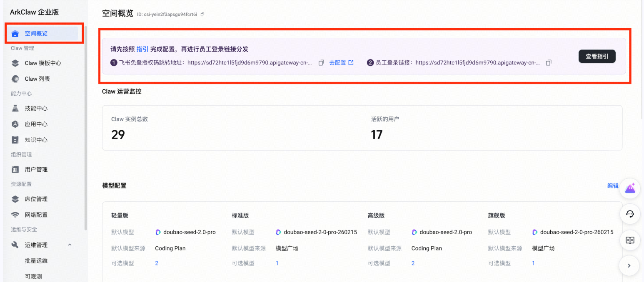Viewport: 644px width, 282px height.
Task: Follow the 去配置 link
Action: [341, 63]
